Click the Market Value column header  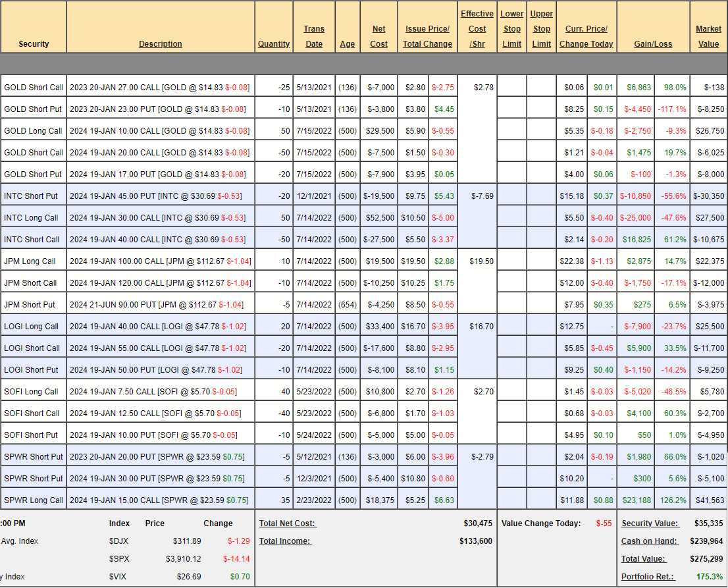tap(708, 36)
